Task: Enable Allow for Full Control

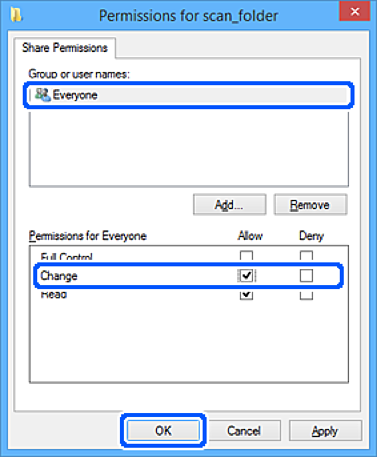Action: click(246, 256)
